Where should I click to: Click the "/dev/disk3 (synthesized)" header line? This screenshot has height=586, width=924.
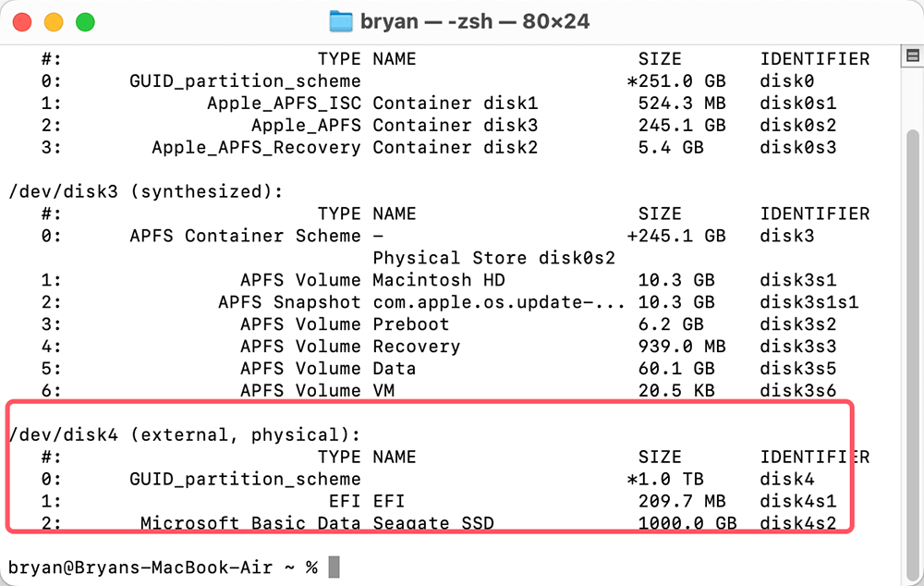144,191
